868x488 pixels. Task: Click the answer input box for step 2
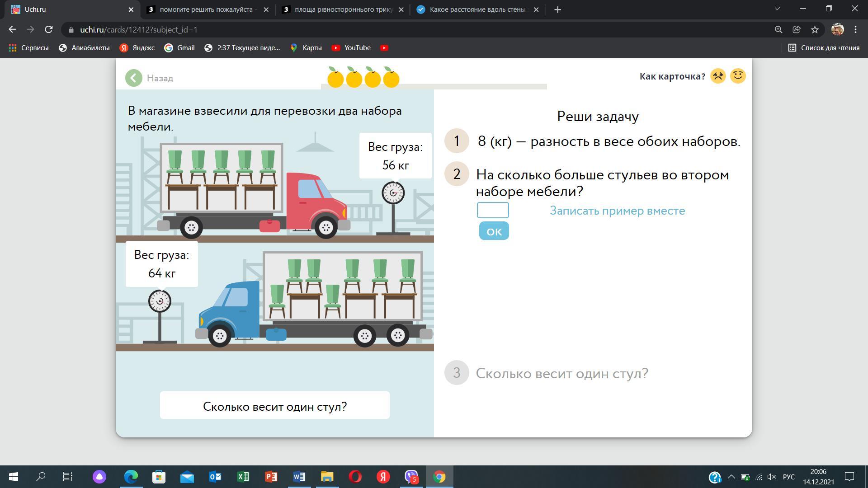[x=493, y=210]
